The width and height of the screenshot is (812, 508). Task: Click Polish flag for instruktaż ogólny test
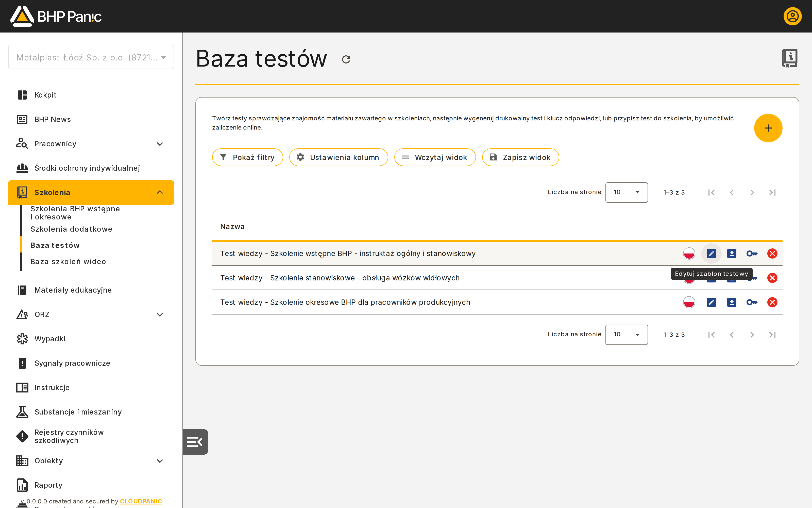click(x=689, y=253)
